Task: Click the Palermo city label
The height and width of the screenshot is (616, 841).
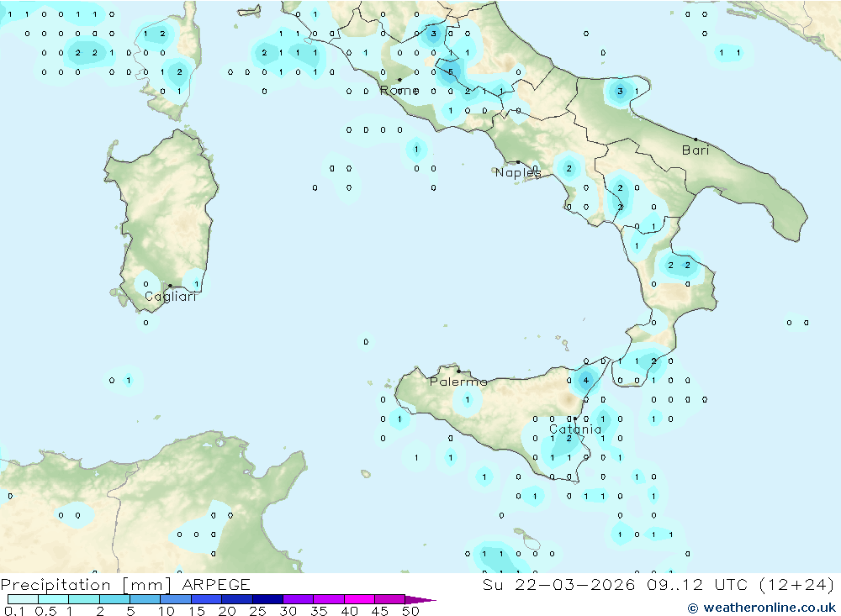Action: click(458, 382)
